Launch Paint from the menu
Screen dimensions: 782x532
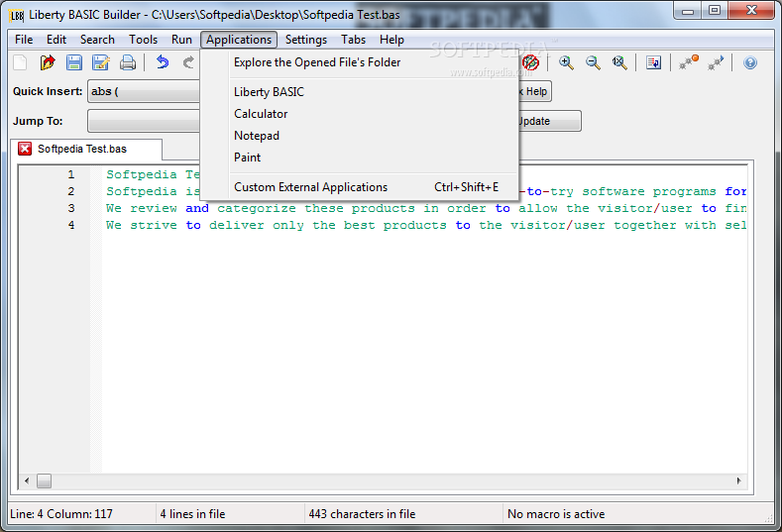(359, 158)
